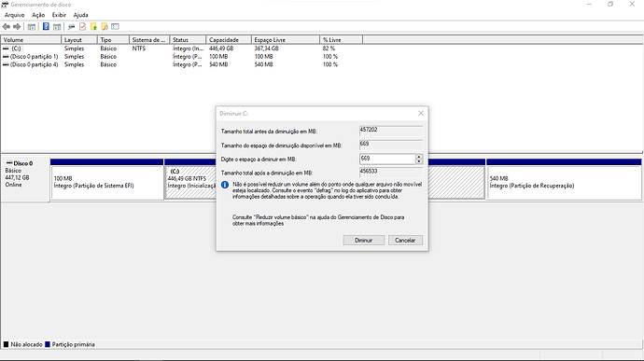This screenshot has width=644, height=361.
Task: Click the 100 MB capacity cell for partição 1
Action: [218, 57]
